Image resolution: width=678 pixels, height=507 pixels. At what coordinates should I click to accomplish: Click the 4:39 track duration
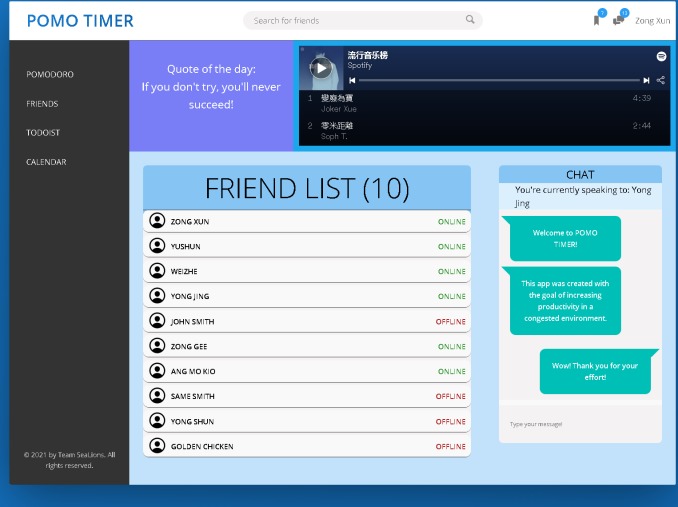pyautogui.click(x=642, y=98)
